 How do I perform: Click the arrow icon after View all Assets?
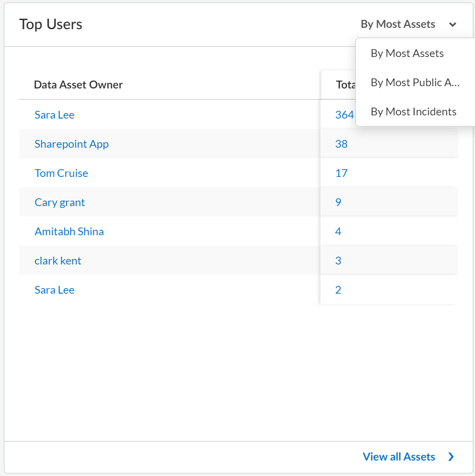(451, 457)
